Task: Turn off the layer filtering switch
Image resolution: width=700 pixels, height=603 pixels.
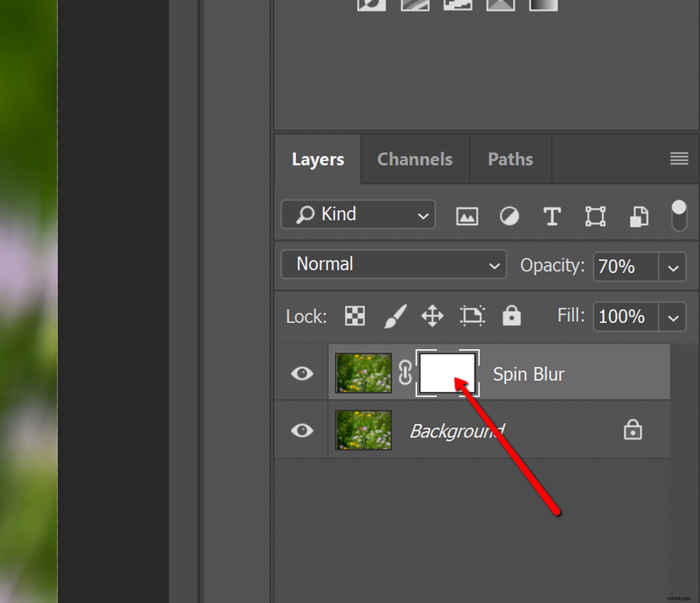Action: coord(679,216)
